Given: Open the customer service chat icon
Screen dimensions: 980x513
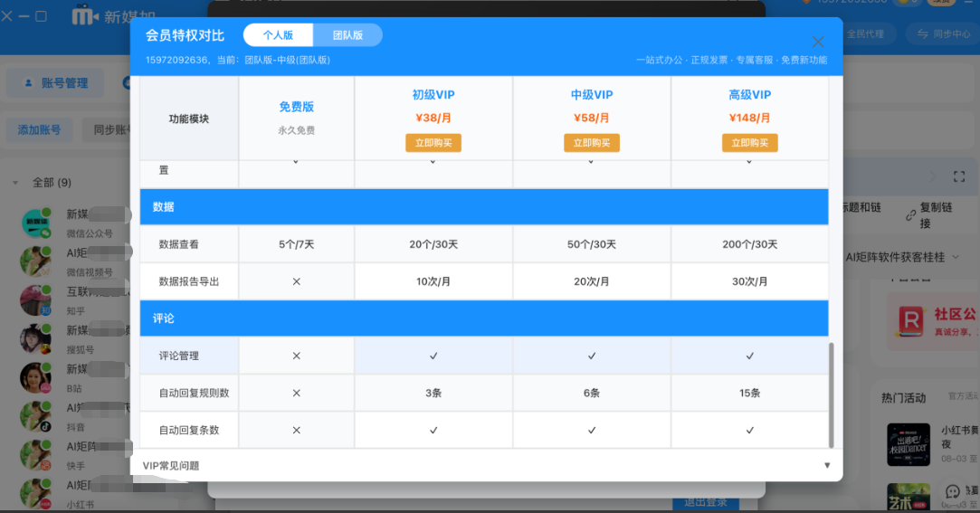Looking at the screenshot, I should point(952,492).
